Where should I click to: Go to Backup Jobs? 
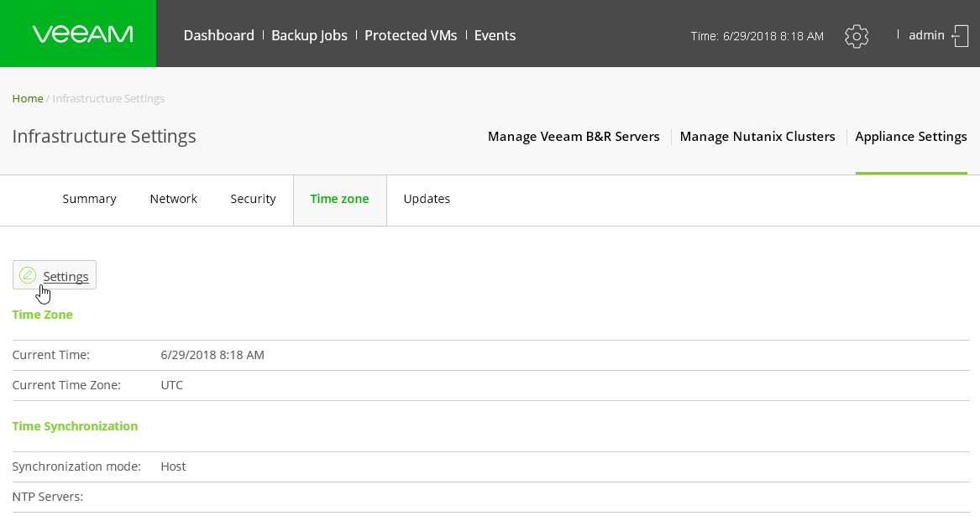click(x=309, y=35)
